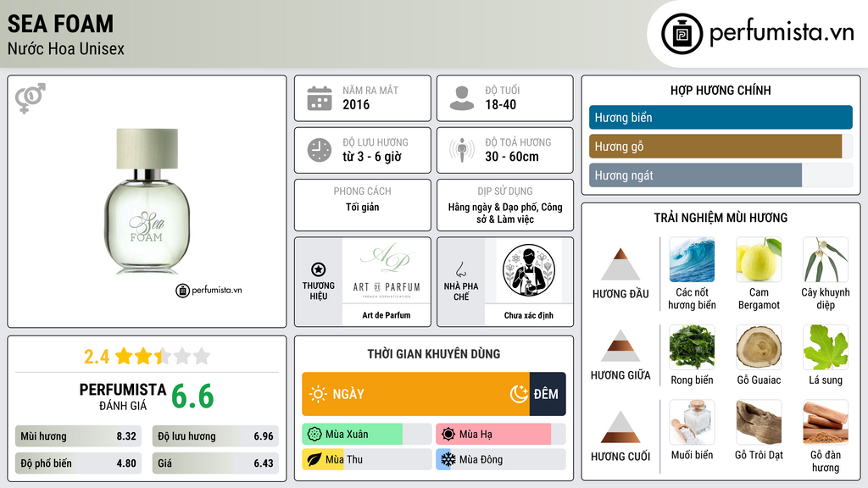868x488 pixels.
Task: Click the seaweed note image
Action: click(692, 347)
